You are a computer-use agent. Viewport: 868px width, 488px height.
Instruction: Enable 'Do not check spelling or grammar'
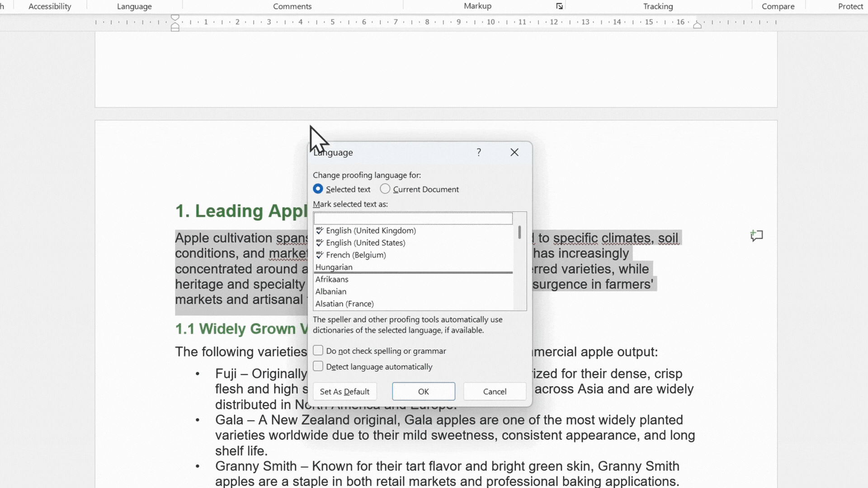point(318,351)
